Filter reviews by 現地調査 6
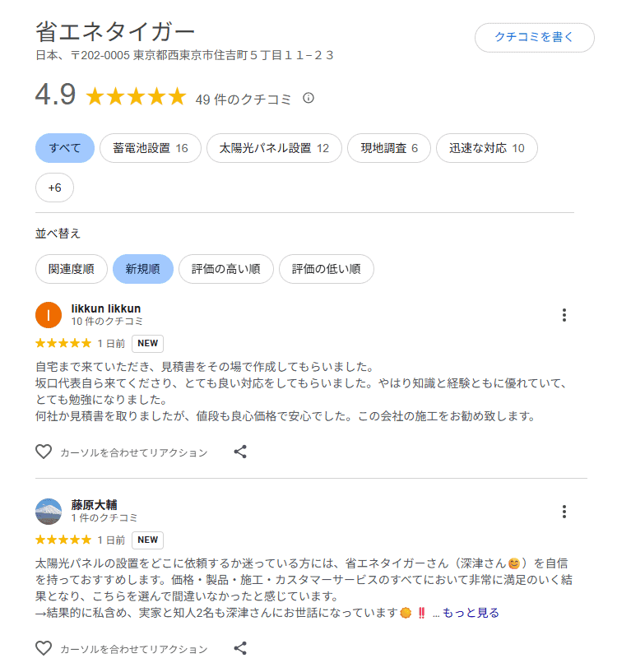 coord(389,148)
